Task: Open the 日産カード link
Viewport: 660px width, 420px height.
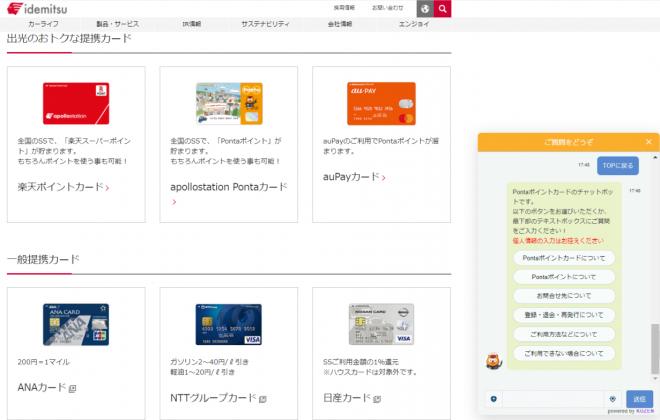Action: point(347,398)
